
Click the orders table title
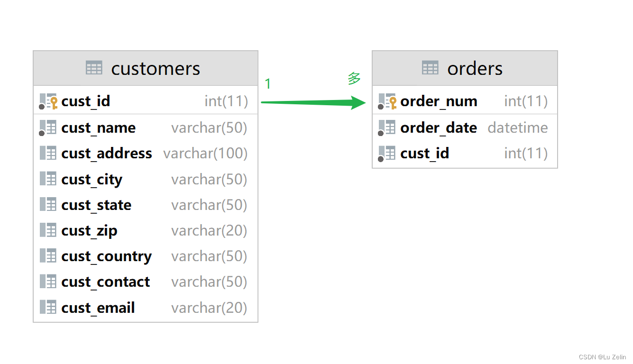[x=475, y=68]
